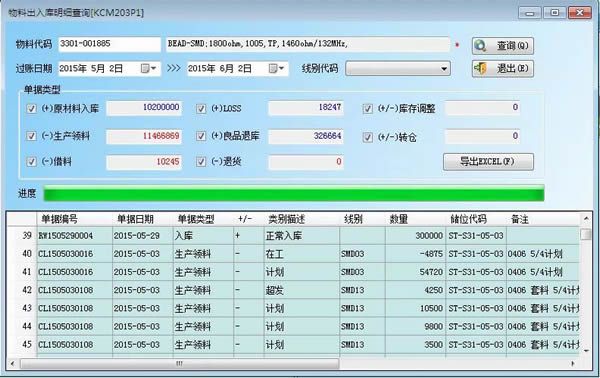Click the BEAD-SMD material description field
This screenshot has width=600, height=378.
308,44
